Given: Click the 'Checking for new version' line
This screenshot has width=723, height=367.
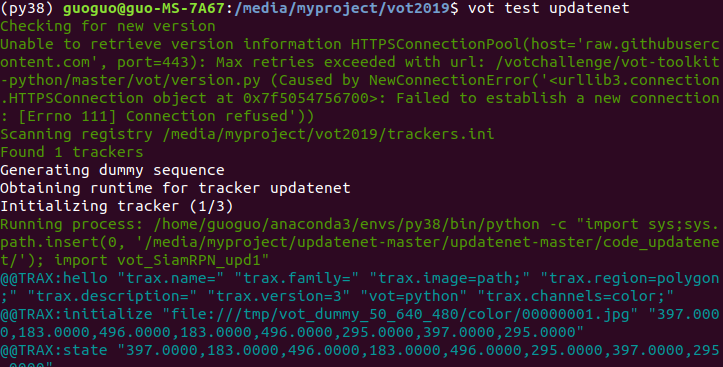Looking at the screenshot, I should (x=107, y=26).
